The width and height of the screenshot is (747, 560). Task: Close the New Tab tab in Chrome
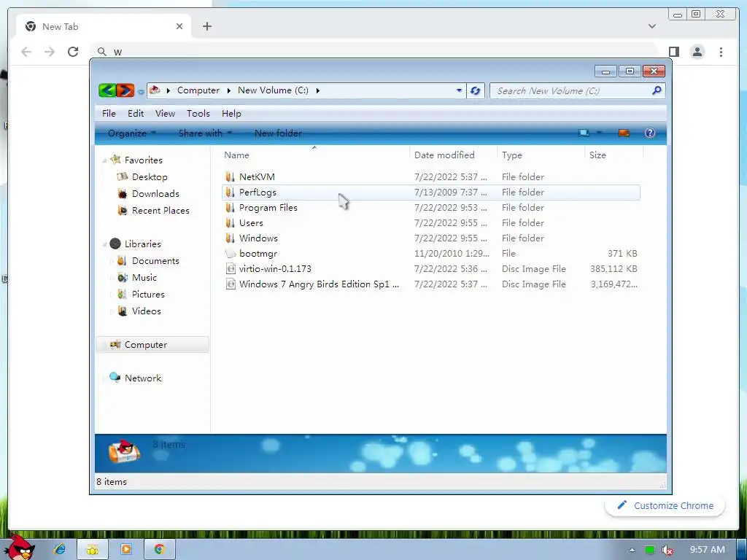[x=179, y=26]
